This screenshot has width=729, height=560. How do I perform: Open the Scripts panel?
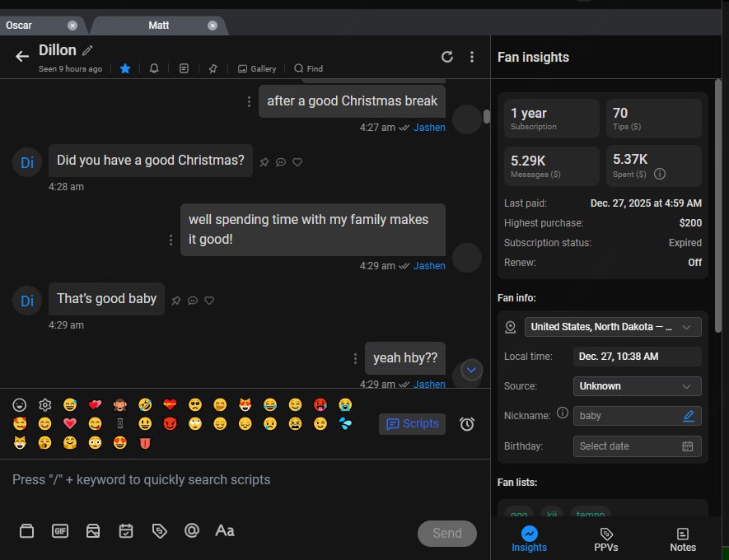412,424
